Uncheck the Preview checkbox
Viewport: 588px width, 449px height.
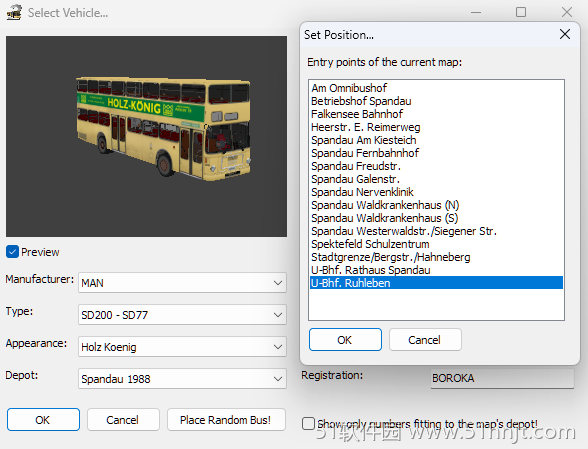click(12, 252)
